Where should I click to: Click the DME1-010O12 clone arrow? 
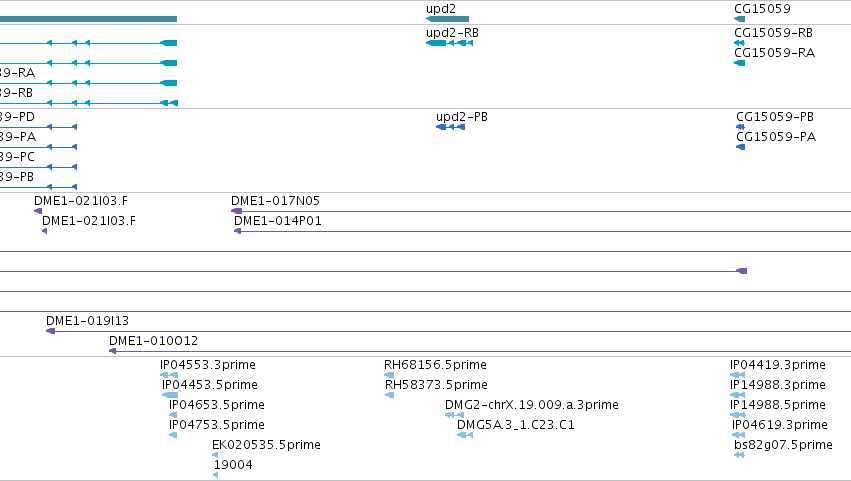click(x=480, y=351)
